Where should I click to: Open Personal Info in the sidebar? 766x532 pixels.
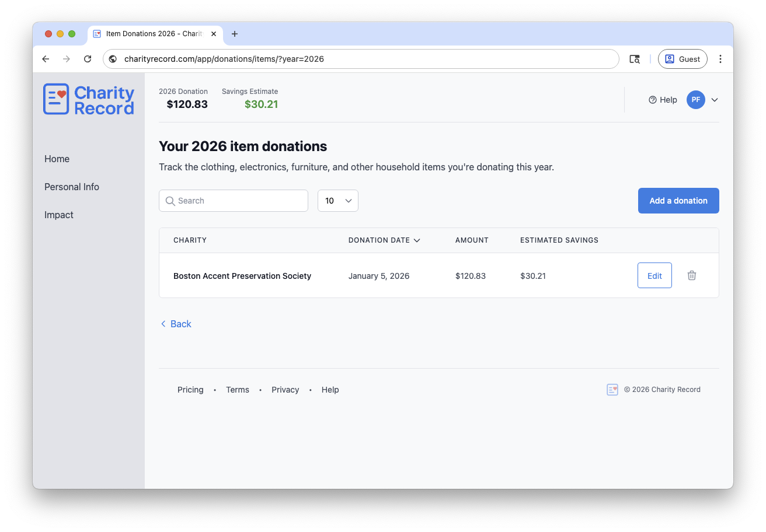point(72,187)
